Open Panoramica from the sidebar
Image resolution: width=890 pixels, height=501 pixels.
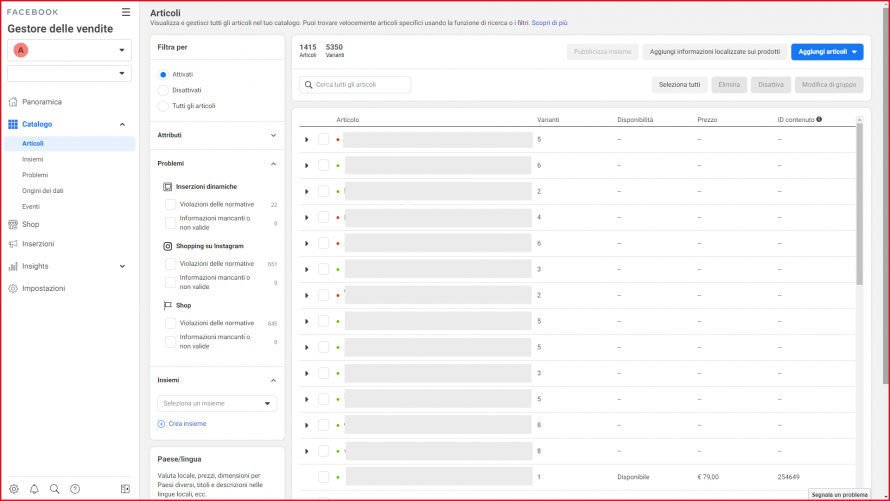tap(41, 102)
